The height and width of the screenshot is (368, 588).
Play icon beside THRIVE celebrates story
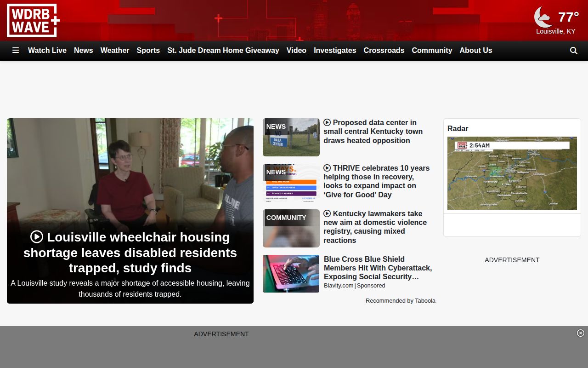point(327,168)
